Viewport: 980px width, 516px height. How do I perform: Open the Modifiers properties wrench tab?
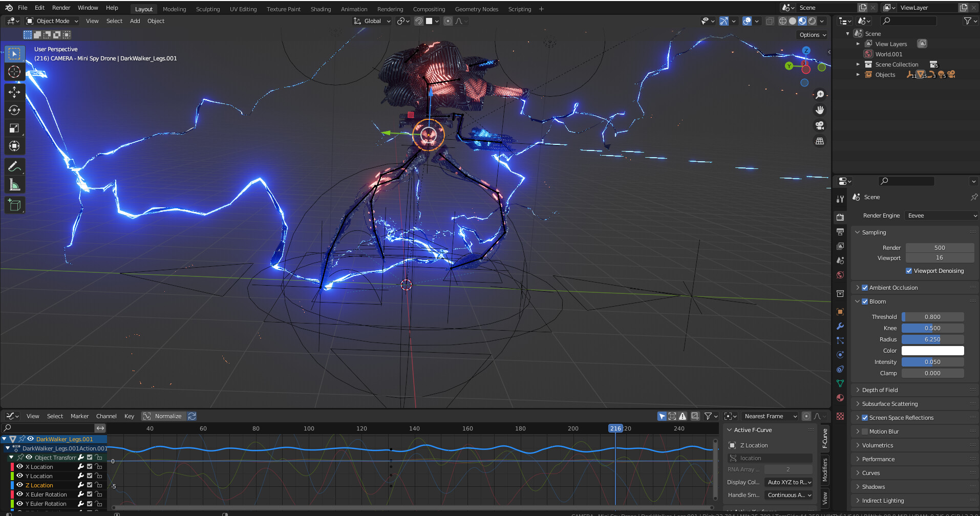pos(840,326)
